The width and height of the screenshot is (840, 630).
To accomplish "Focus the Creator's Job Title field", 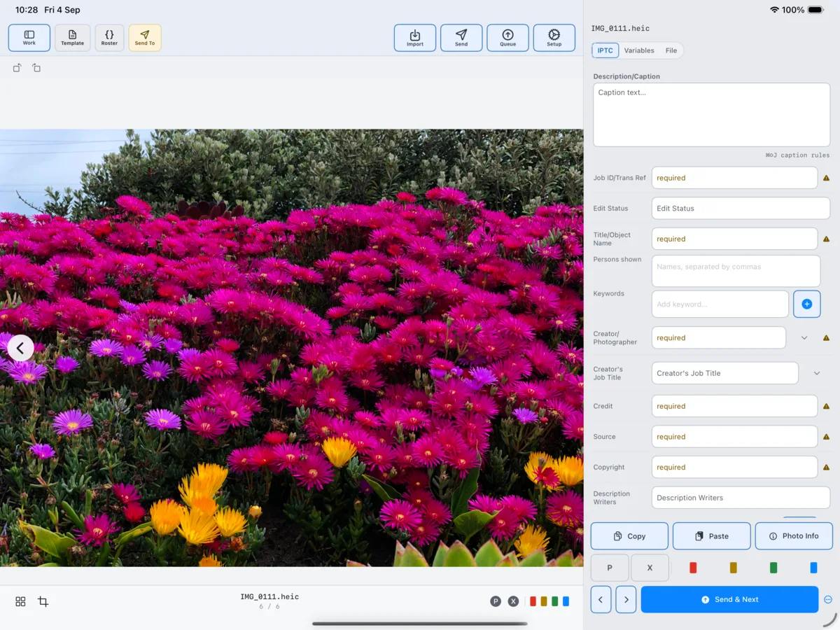I will (725, 373).
